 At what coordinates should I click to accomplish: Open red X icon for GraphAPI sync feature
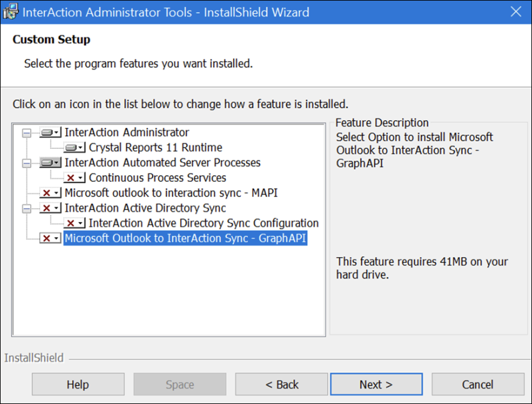click(x=50, y=238)
